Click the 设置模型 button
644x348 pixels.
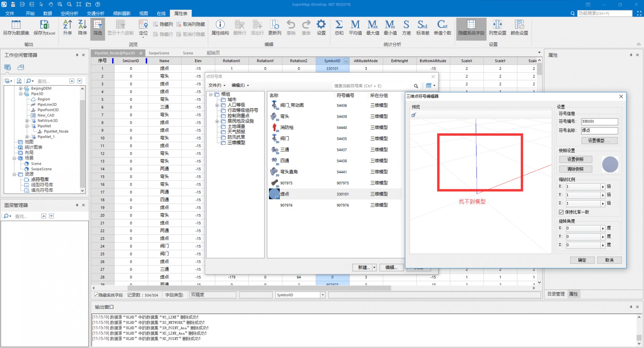click(x=599, y=140)
